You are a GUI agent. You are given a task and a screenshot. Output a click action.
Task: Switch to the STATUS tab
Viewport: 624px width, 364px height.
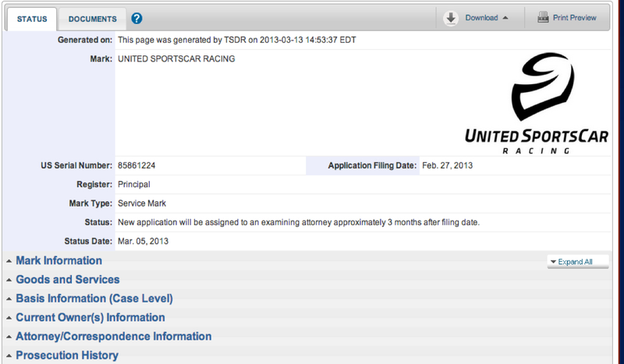[x=32, y=19]
